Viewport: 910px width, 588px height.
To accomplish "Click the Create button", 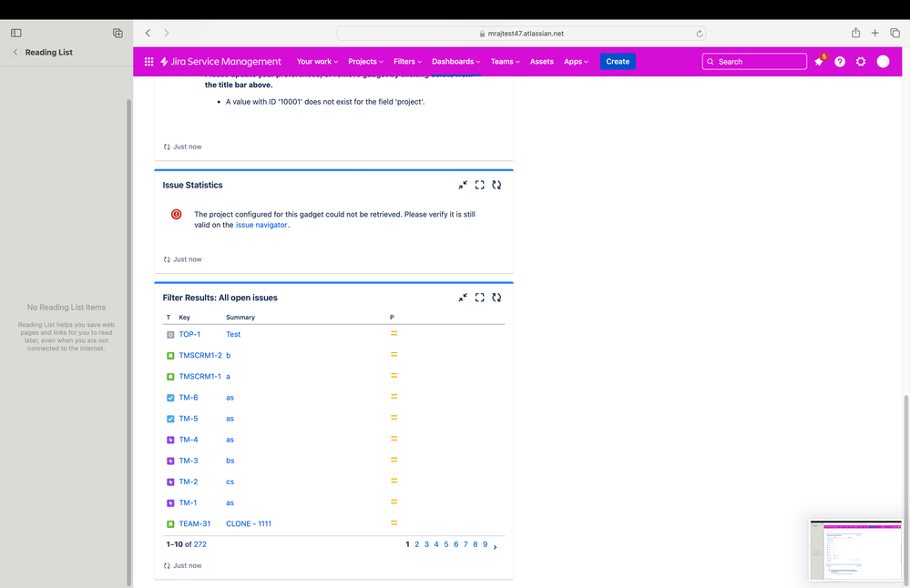I will click(618, 61).
